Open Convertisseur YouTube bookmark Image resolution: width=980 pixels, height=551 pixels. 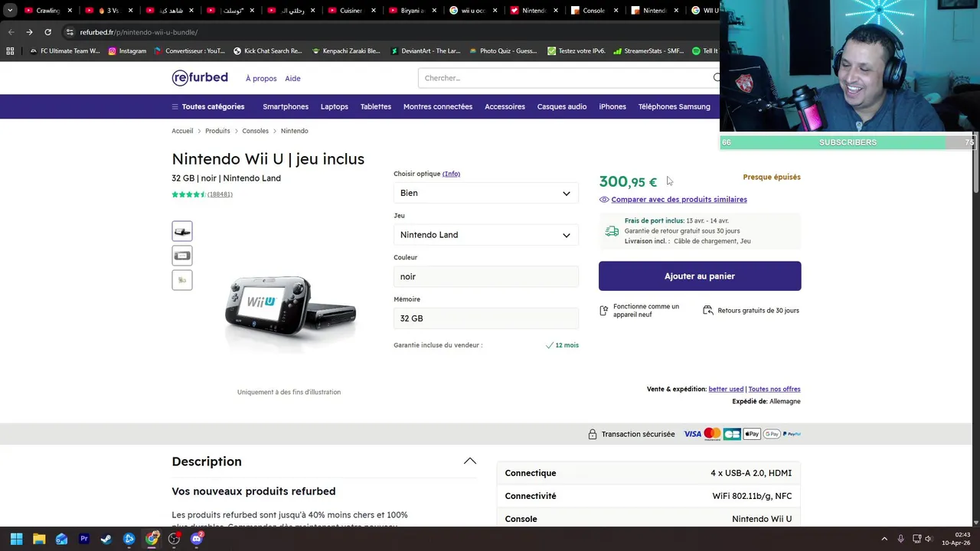[189, 51]
